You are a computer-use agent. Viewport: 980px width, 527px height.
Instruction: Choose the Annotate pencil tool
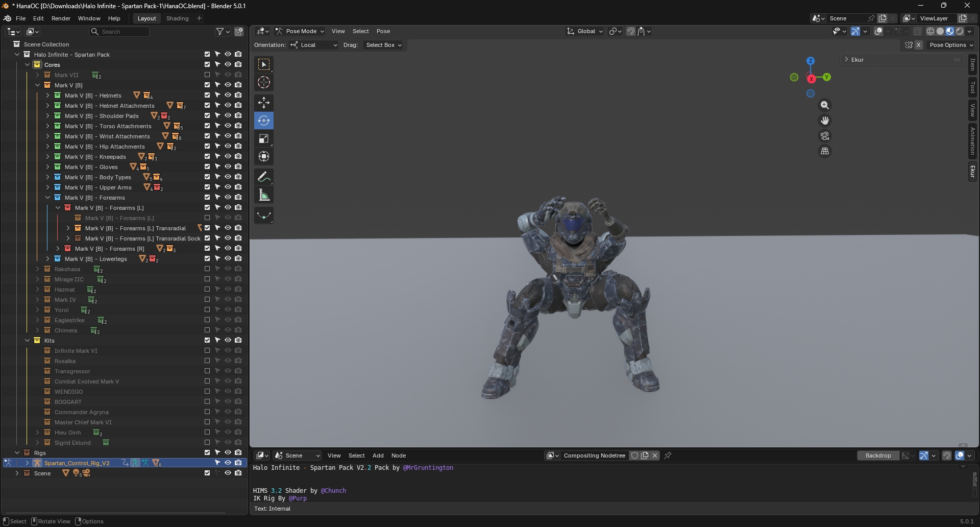point(264,177)
